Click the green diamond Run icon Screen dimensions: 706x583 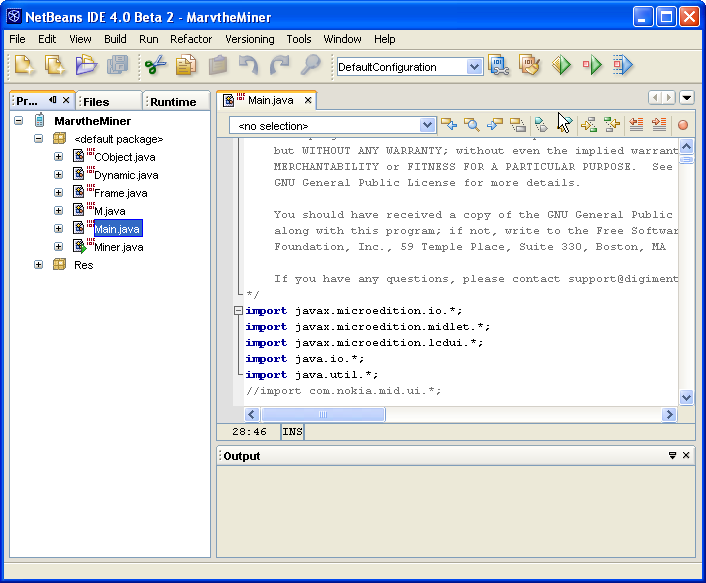pyautogui.click(x=561, y=66)
